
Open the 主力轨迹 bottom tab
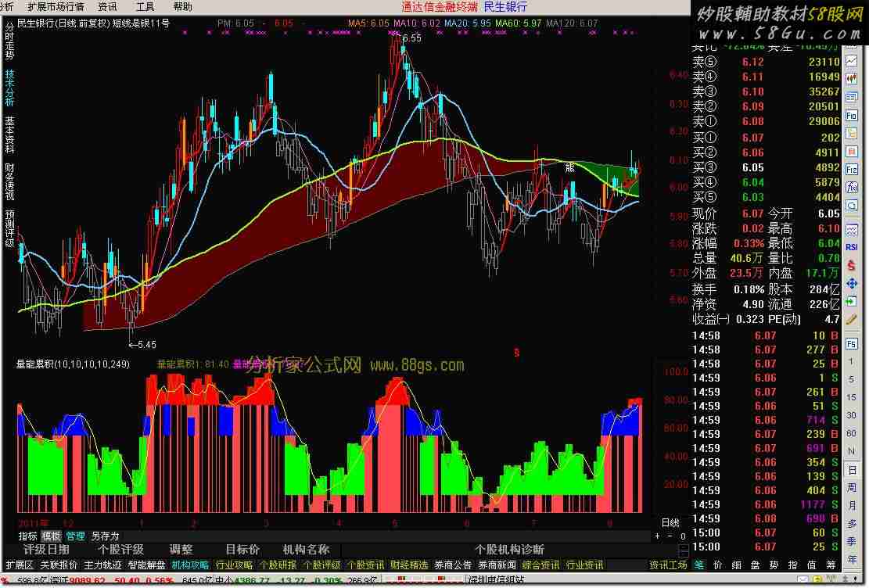[102, 565]
